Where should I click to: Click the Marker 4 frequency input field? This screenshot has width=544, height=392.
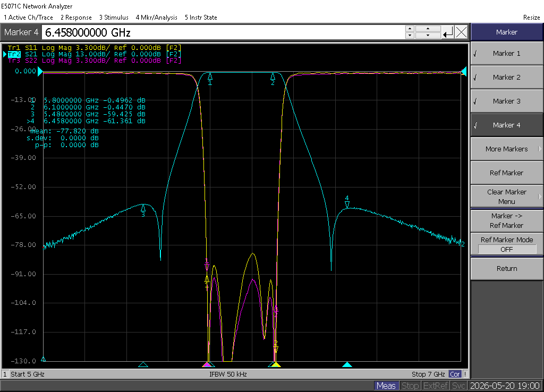pyautogui.click(x=223, y=32)
